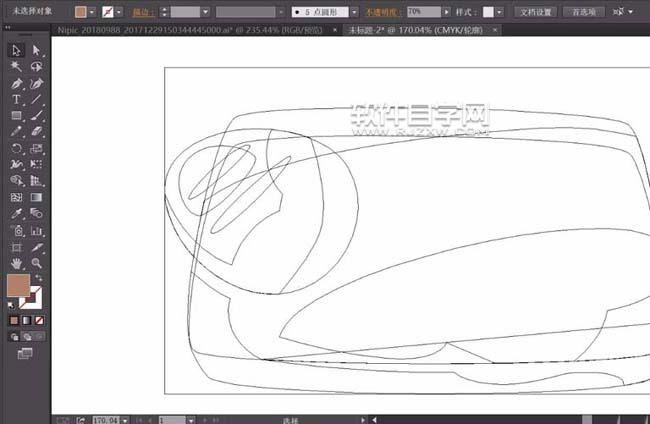The height and width of the screenshot is (424, 650).
Task: Select the Pencil tool
Action: tap(16, 132)
